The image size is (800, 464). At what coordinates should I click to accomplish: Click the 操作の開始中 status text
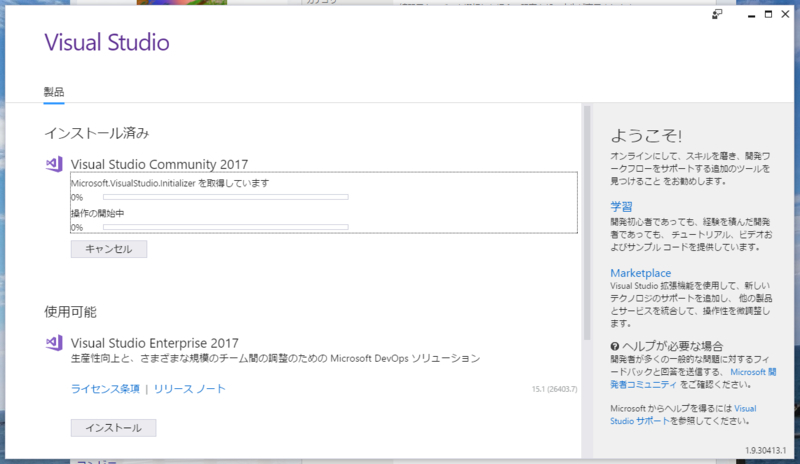[x=97, y=213]
